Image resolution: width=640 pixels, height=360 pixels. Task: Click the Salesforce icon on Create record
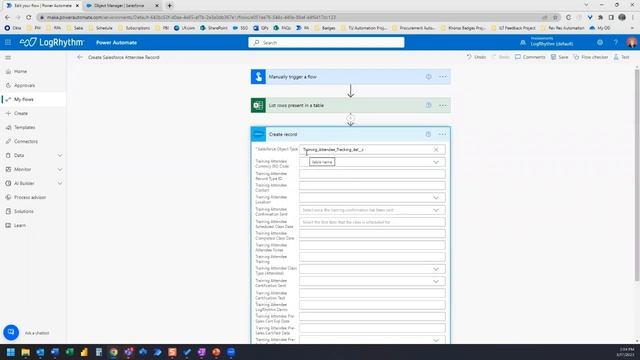258,134
